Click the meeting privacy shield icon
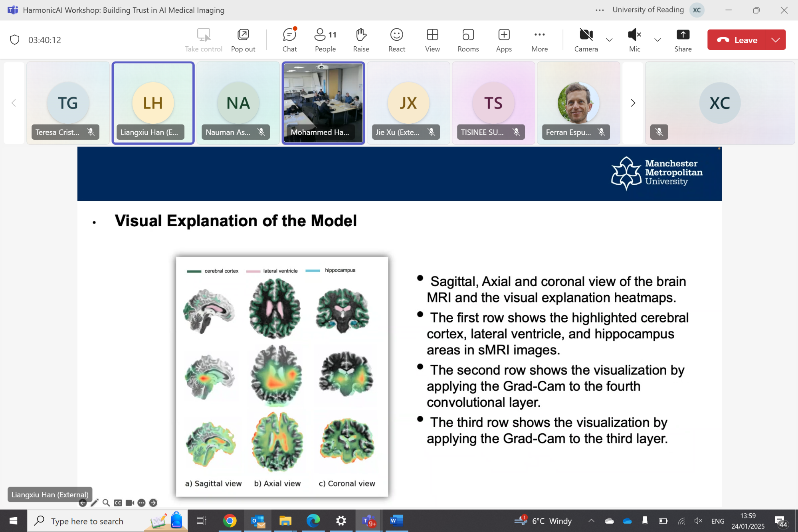This screenshot has height=532, width=798. 15,40
